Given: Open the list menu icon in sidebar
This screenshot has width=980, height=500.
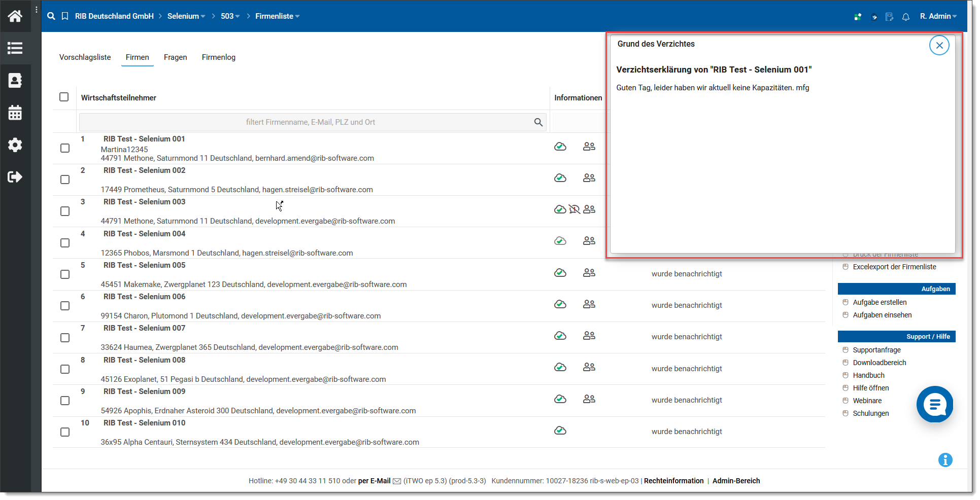Looking at the screenshot, I should click(15, 48).
